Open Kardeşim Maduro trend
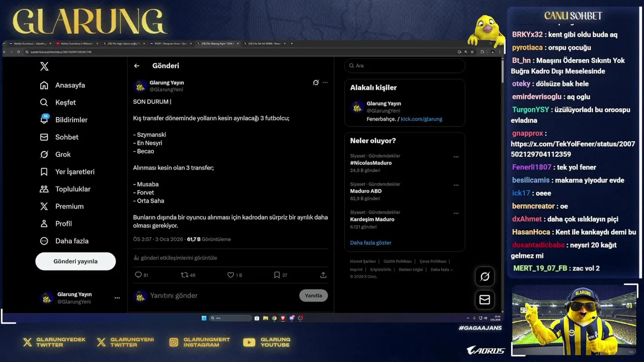The width and height of the screenshot is (644, 362). 372,219
